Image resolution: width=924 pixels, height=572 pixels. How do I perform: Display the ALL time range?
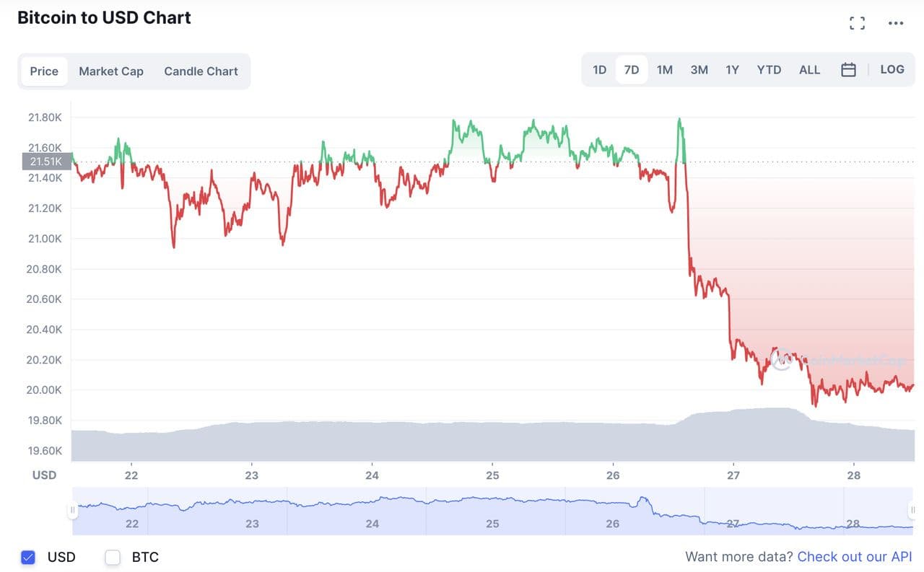click(809, 70)
